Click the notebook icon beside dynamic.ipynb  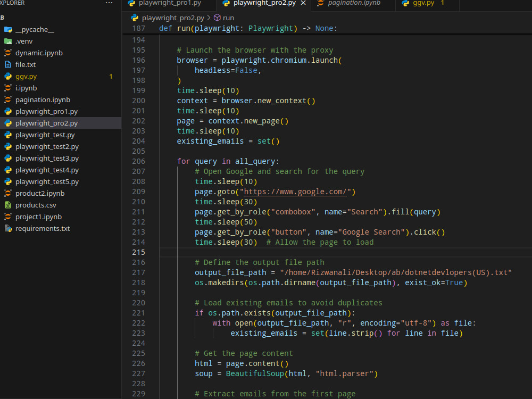pyautogui.click(x=7, y=53)
